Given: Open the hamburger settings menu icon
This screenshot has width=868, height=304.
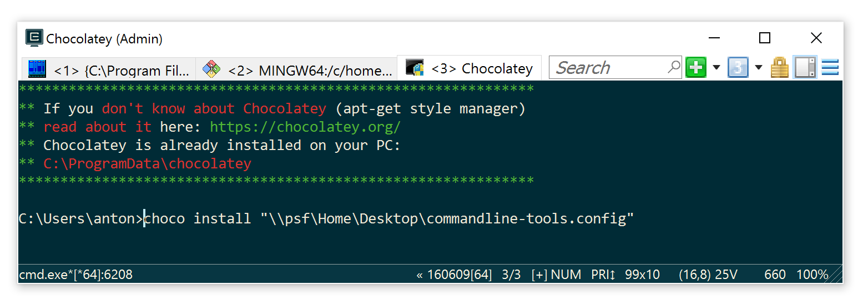Looking at the screenshot, I should coord(830,68).
